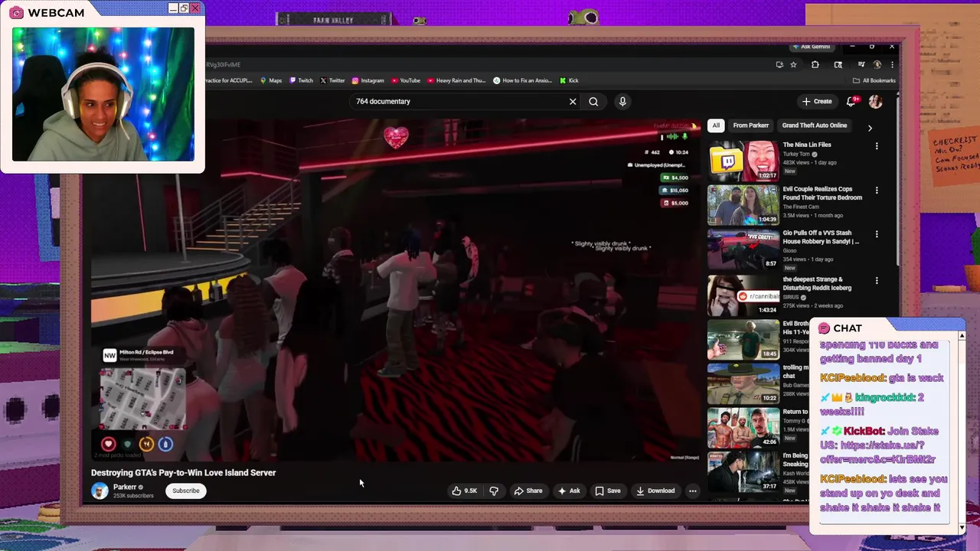Open Evil Couple Realizes Cops thumbnail
This screenshot has height=551, width=980.
pos(743,204)
